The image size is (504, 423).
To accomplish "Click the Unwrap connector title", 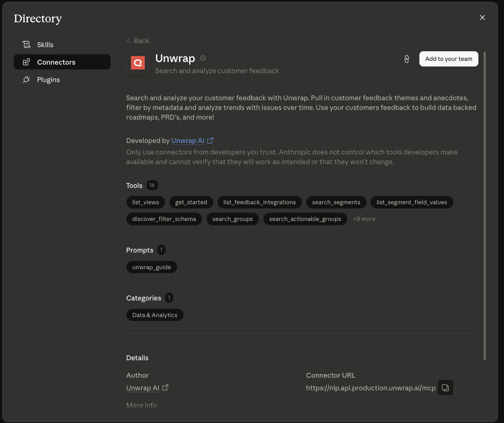I will coord(175,58).
